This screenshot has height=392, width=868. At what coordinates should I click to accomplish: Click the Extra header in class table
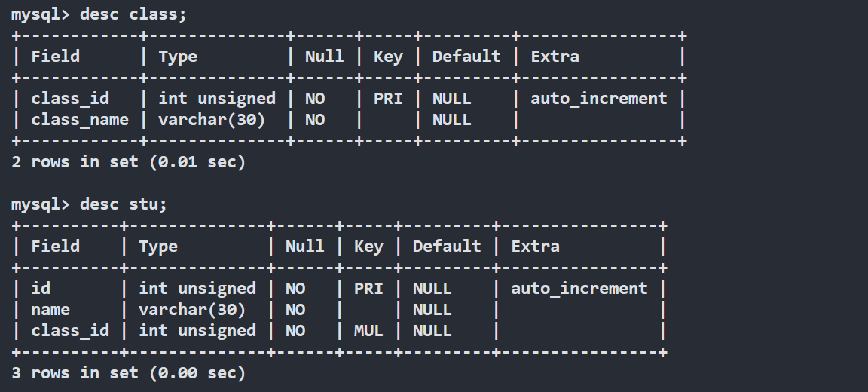tap(555, 57)
